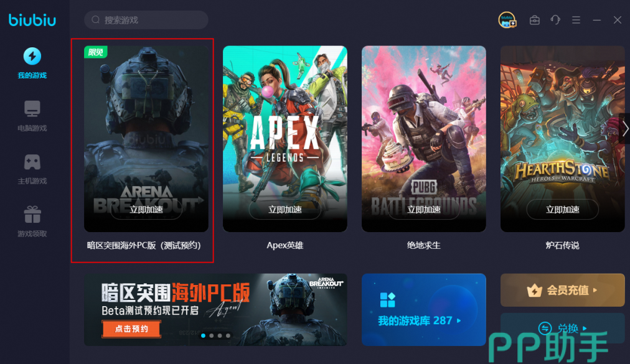Select the second banner carousel dot
The image size is (630, 364).
(x=211, y=335)
